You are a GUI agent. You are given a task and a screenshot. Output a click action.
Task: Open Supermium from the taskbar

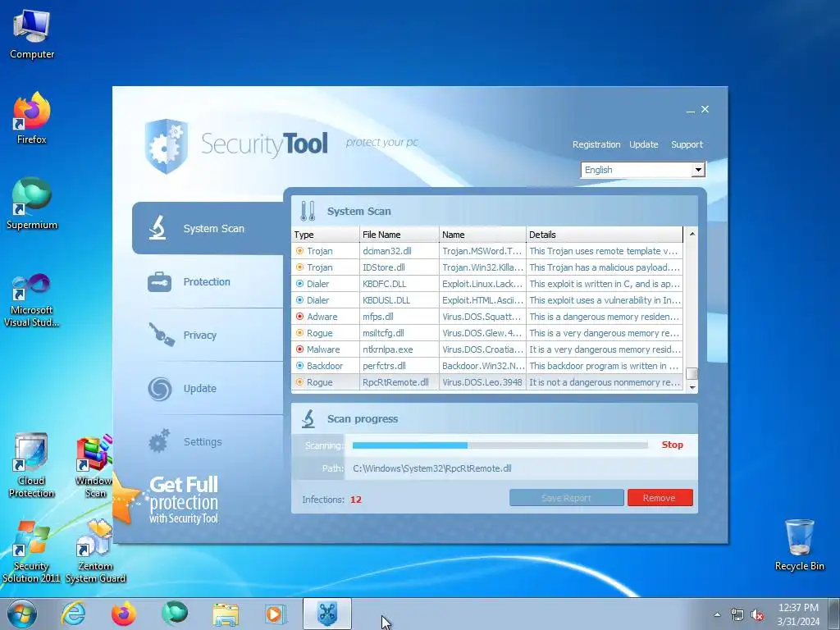pos(175,614)
